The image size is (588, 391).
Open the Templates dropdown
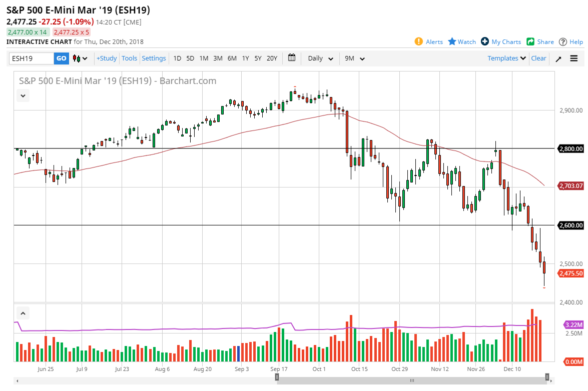click(507, 58)
